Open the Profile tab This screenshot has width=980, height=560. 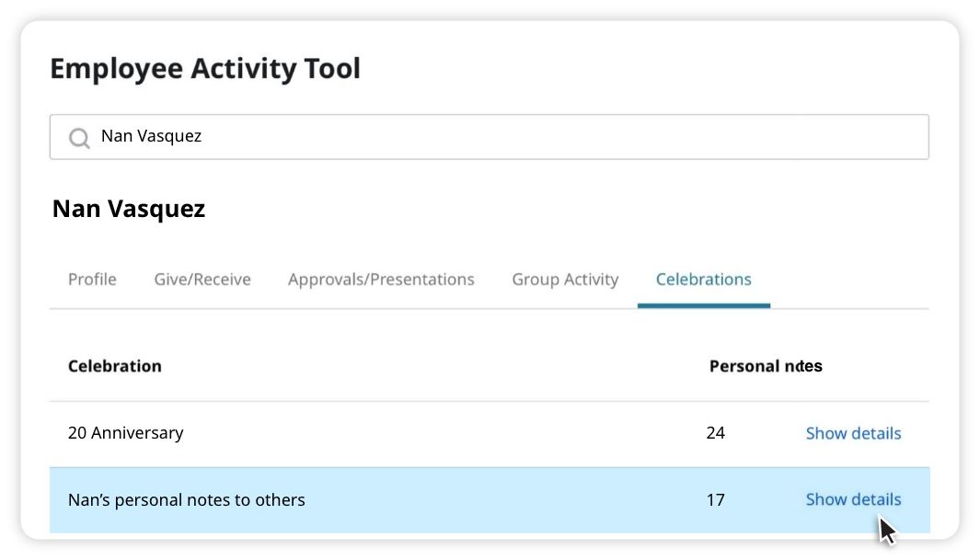point(92,279)
